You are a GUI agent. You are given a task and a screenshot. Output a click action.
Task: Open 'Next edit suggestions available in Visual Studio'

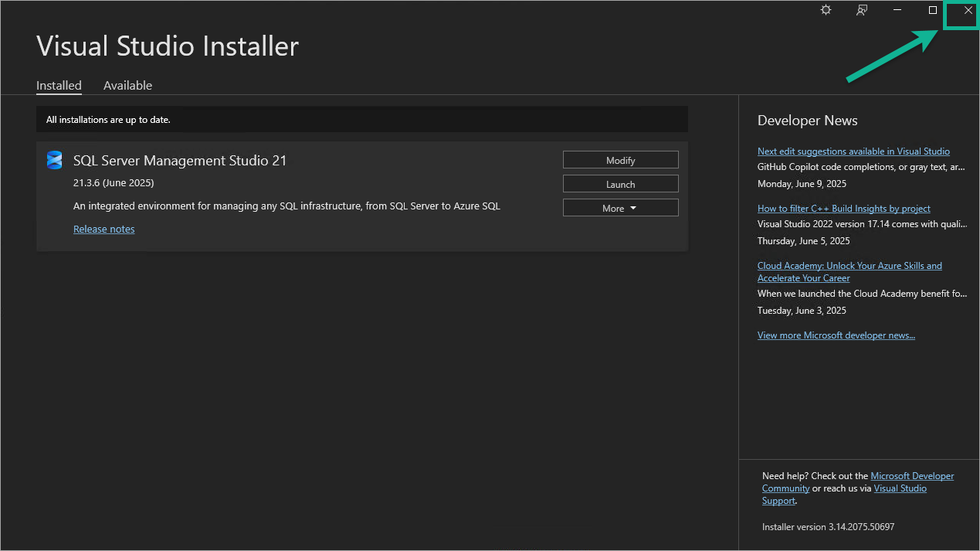pos(853,151)
